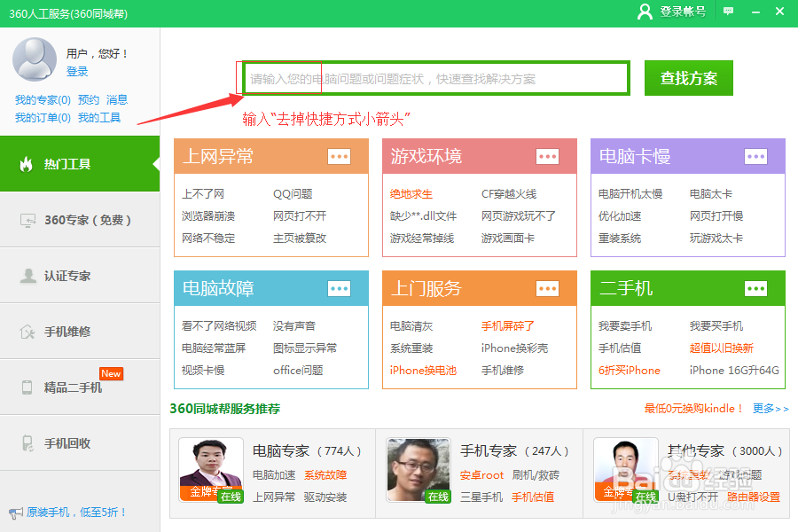
Task: Select 电脑开机太慢 entry
Action: pyautogui.click(x=630, y=194)
